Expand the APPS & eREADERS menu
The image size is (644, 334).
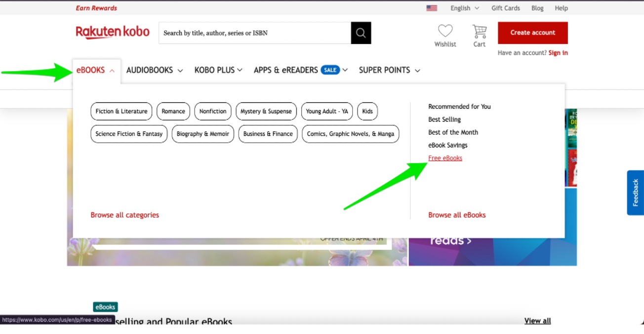(301, 70)
